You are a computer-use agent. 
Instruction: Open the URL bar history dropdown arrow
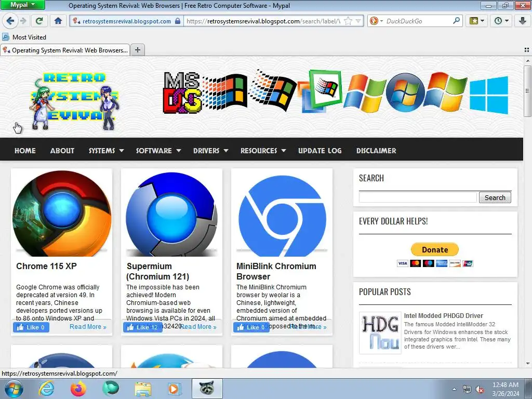pos(358,21)
